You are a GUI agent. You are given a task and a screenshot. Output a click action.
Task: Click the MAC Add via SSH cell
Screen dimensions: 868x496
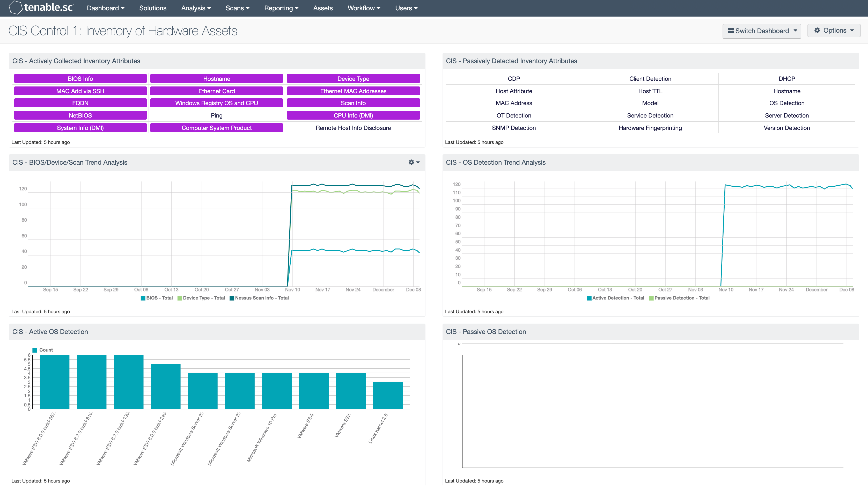point(80,91)
